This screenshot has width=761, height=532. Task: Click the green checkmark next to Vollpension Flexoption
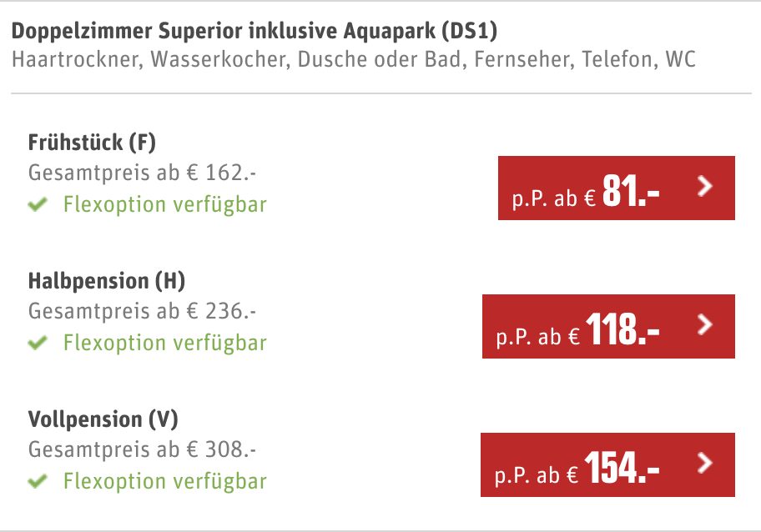coord(37,480)
